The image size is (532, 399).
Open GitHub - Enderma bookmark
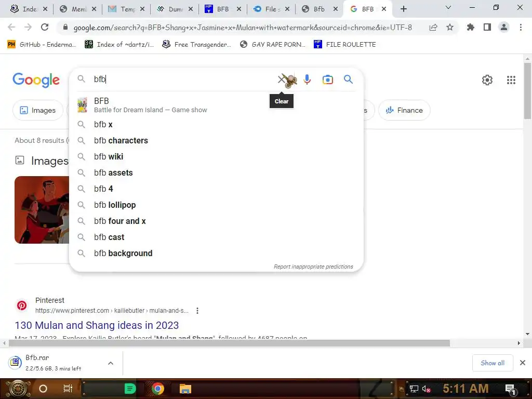coord(42,45)
